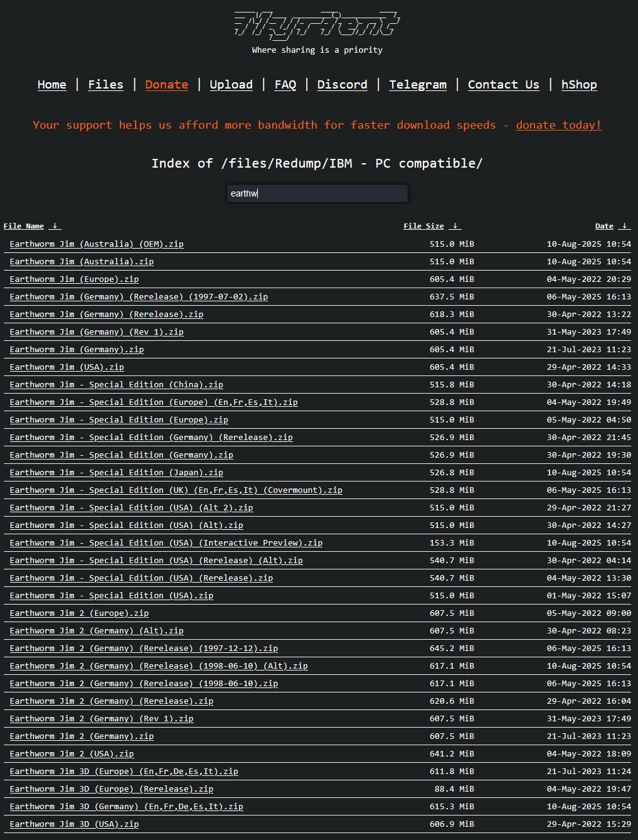The image size is (638, 840).
Task: Download Earthworm Jim (Germany) (Rev 1).zip
Action: pyautogui.click(x=97, y=332)
